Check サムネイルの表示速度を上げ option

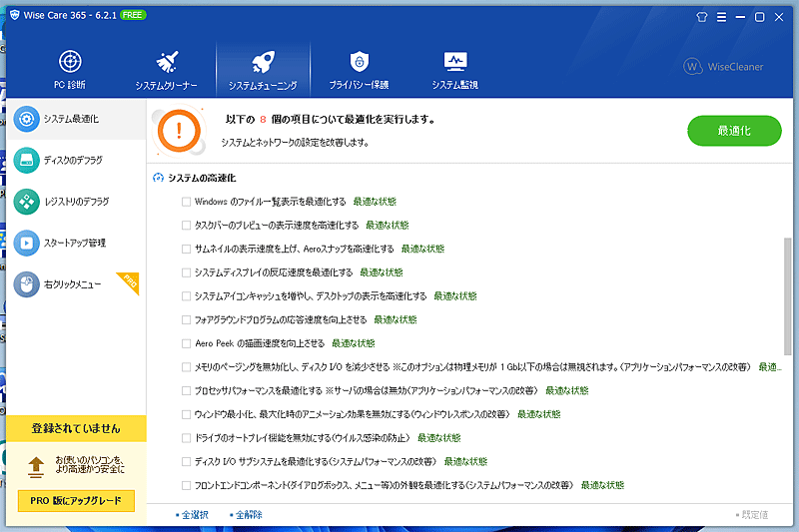186,249
